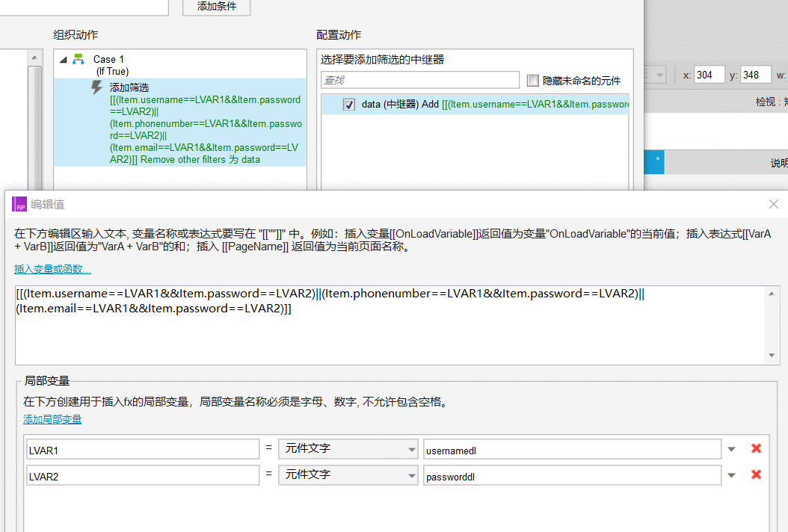Uncheck the data (中继器) checkbox
This screenshot has width=788, height=532.
tap(349, 105)
